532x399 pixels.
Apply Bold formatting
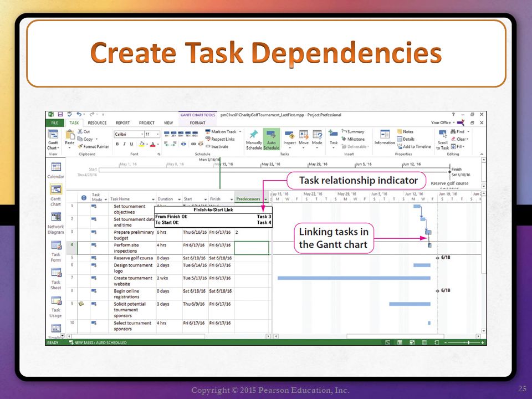(x=117, y=144)
